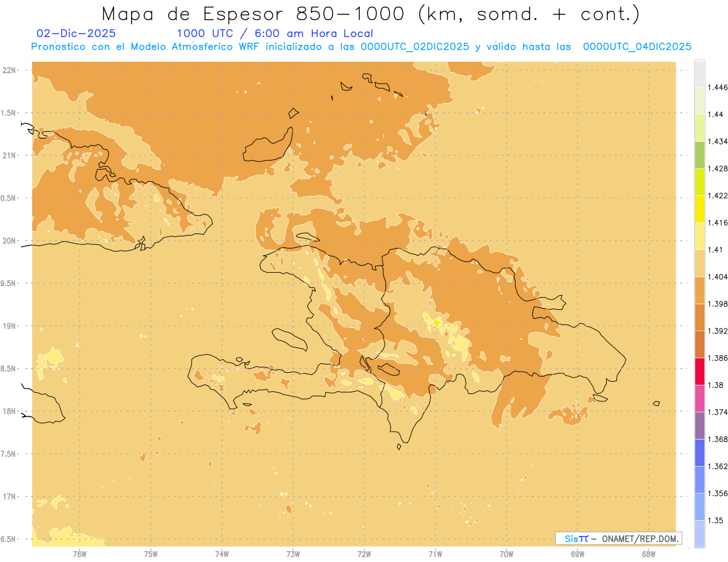The image size is (728, 562).
Task: Select the 1.416 legend value
Action: click(x=718, y=222)
